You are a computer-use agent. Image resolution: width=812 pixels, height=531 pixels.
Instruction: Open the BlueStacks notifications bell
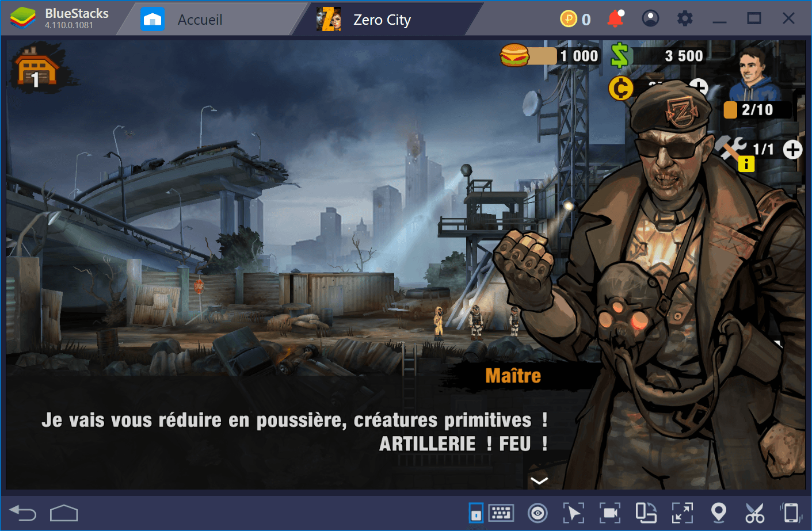tap(615, 19)
